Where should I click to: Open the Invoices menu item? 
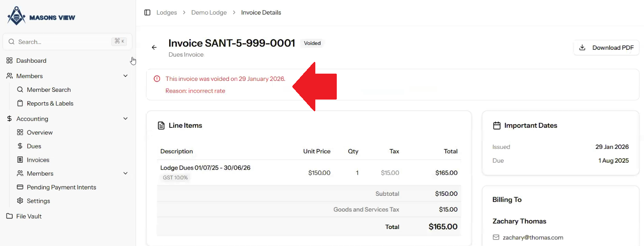point(38,160)
